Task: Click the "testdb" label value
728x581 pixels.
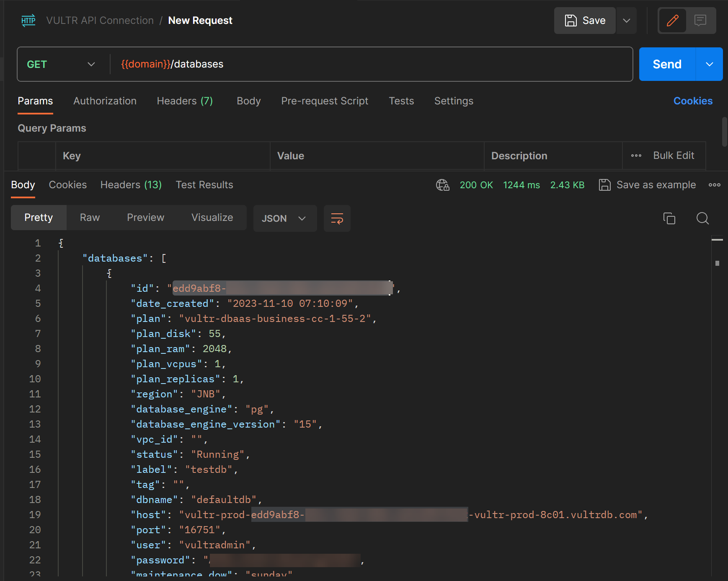Action: click(x=209, y=469)
